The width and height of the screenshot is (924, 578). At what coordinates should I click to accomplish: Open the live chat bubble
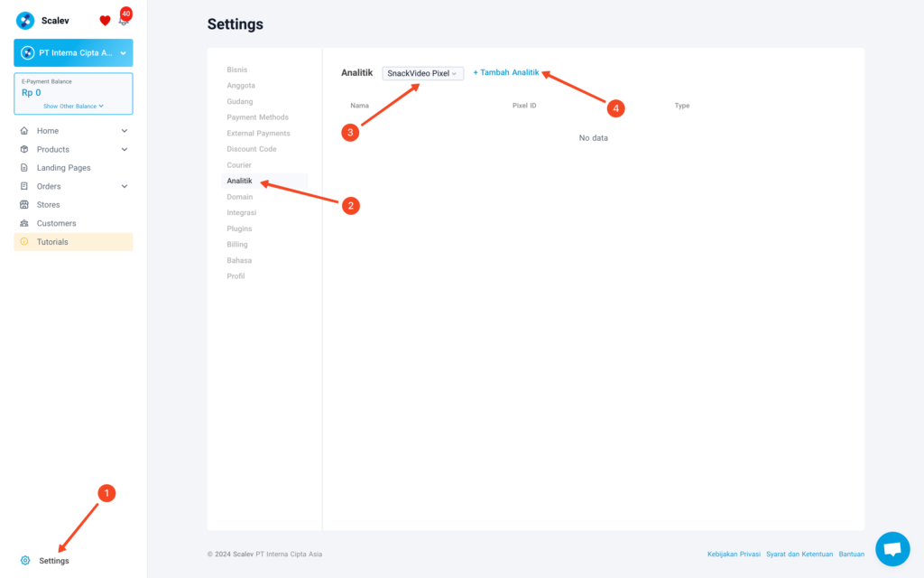(x=892, y=549)
